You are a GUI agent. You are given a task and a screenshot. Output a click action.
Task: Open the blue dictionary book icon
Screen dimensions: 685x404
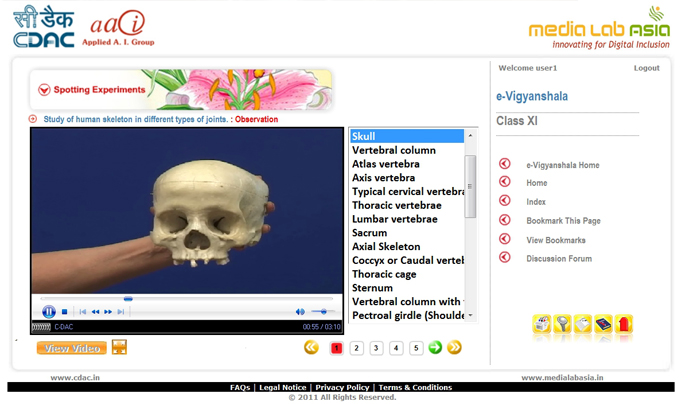(x=603, y=324)
